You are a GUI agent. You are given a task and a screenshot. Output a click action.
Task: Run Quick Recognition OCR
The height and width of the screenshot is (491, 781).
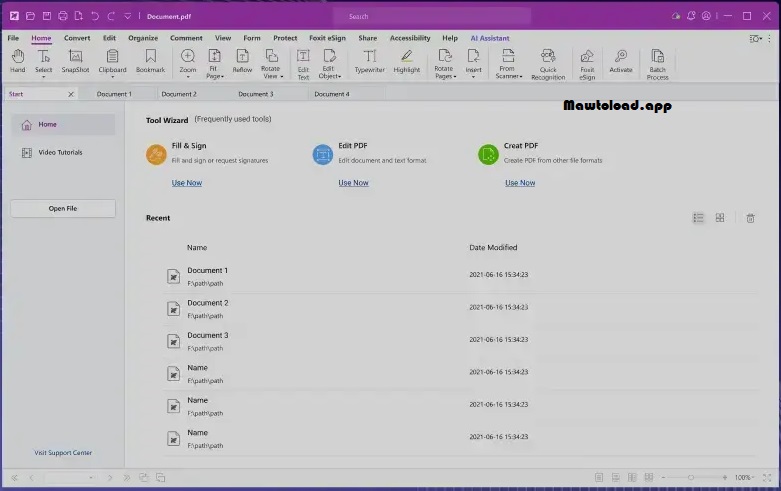click(548, 64)
